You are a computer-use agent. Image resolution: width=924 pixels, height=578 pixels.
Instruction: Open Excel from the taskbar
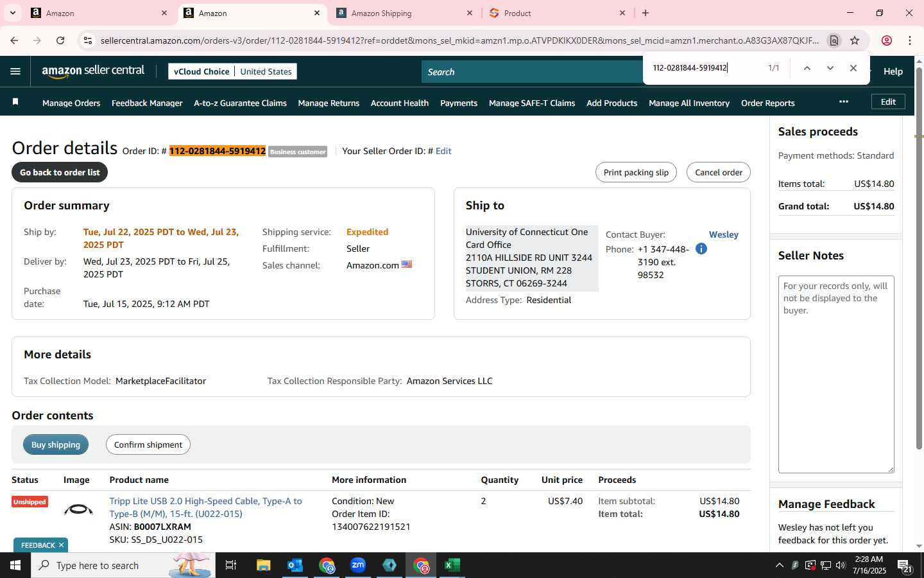(x=452, y=565)
